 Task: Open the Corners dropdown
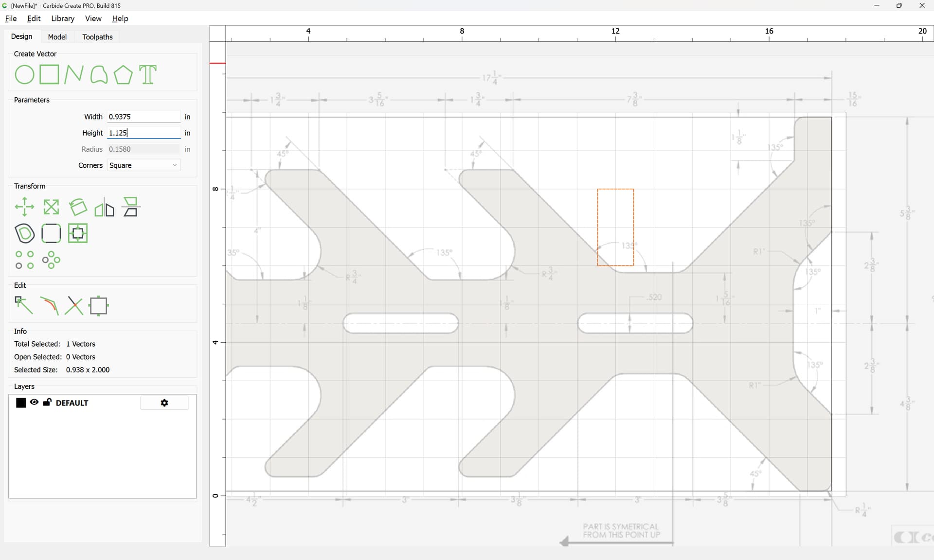[x=144, y=165]
